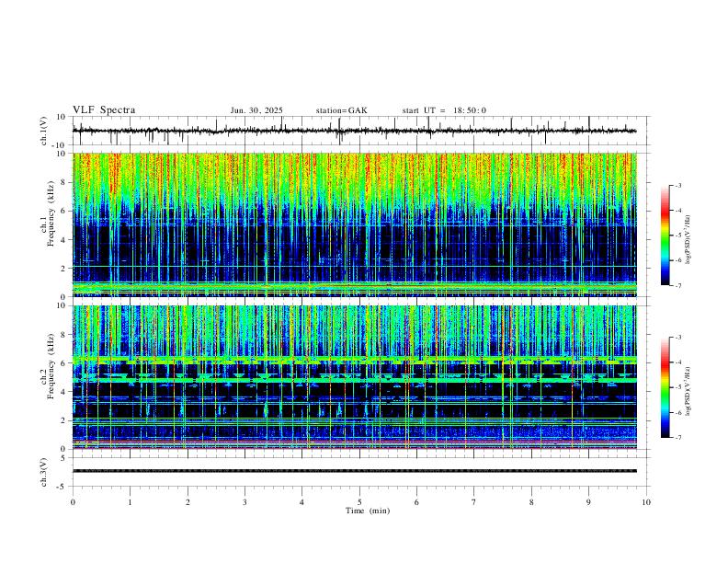
Task: Click the "-7" tick on upper colorbar
Action: point(678,286)
